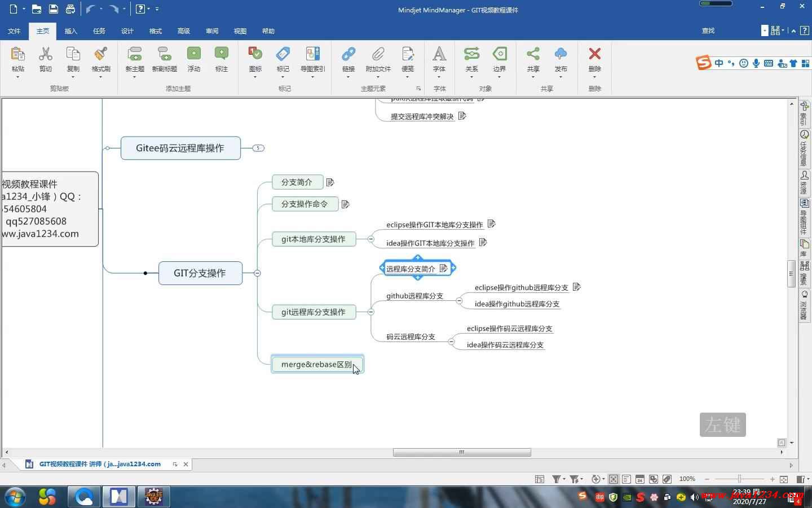This screenshot has width=812, height=508.
Task: Select the merge&rebase区别 topic
Action: pyautogui.click(x=316, y=365)
